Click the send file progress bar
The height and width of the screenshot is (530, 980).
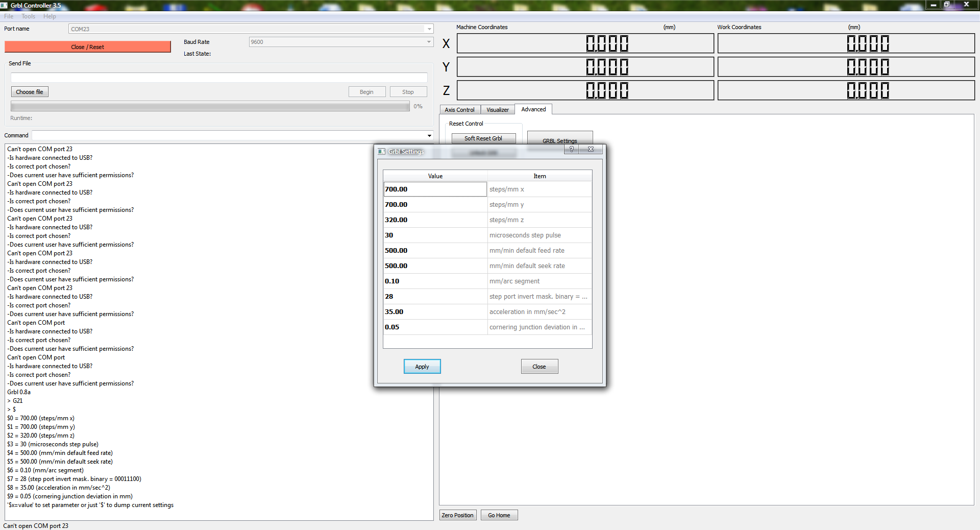(210, 106)
